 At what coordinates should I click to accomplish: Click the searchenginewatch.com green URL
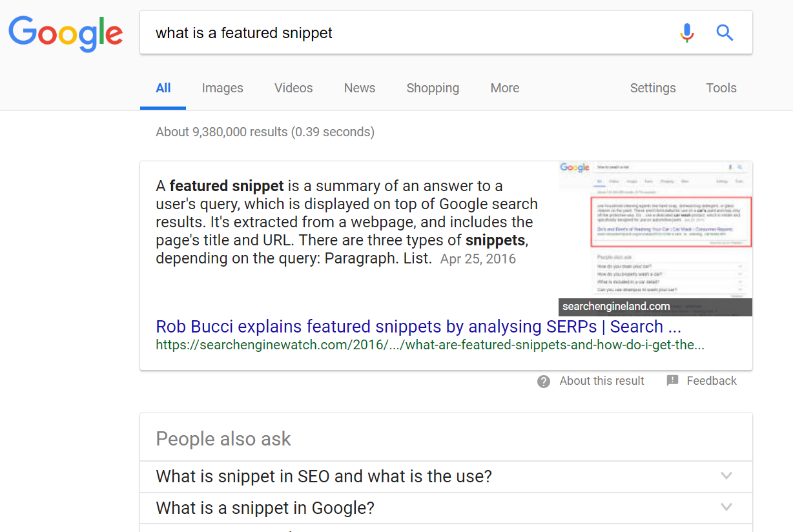tap(430, 345)
